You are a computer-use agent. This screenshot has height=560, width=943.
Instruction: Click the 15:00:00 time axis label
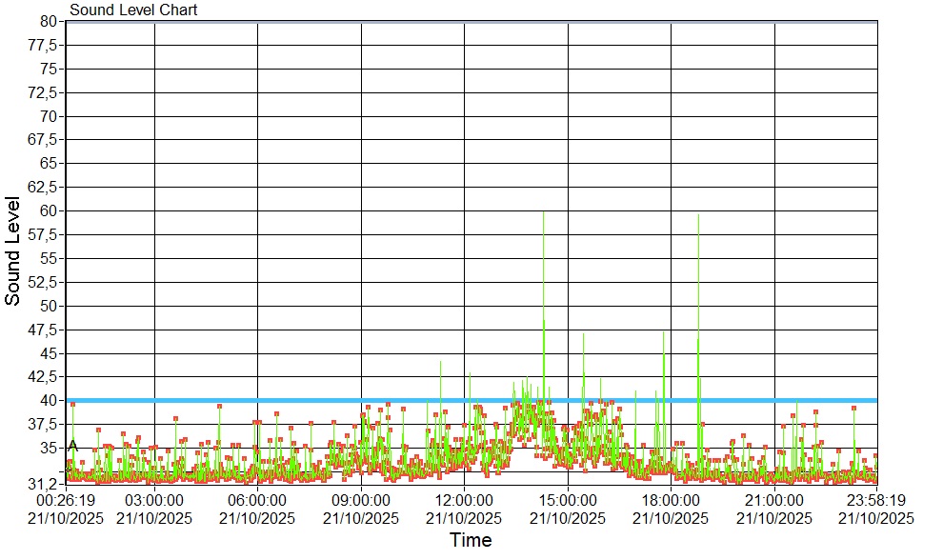tap(568, 500)
